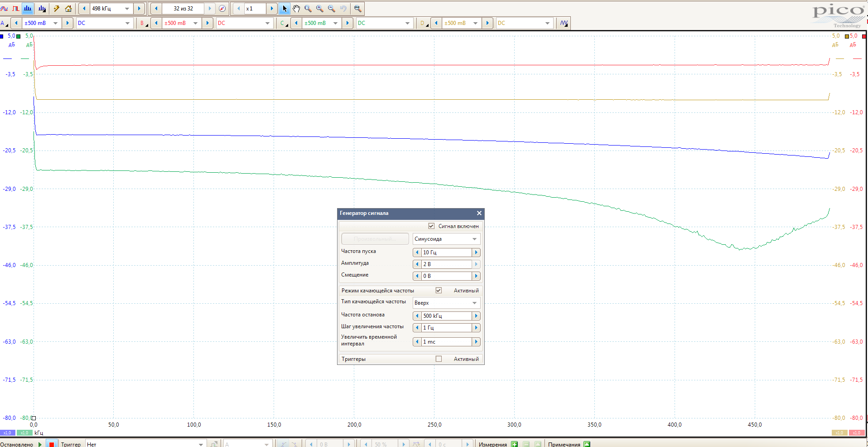Click the zoom-out magnifier icon

coord(332,9)
